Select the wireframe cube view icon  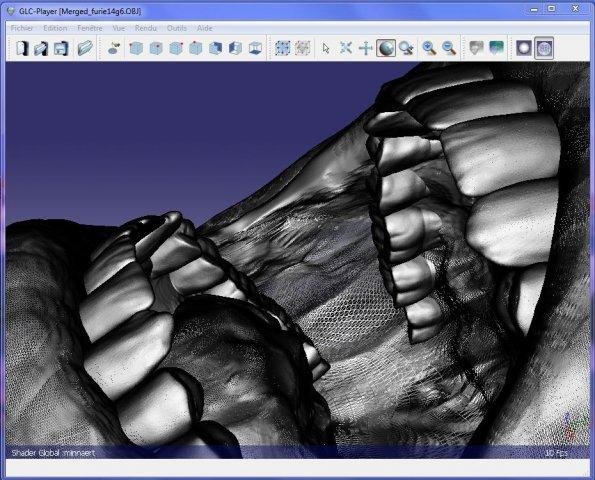click(x=255, y=48)
